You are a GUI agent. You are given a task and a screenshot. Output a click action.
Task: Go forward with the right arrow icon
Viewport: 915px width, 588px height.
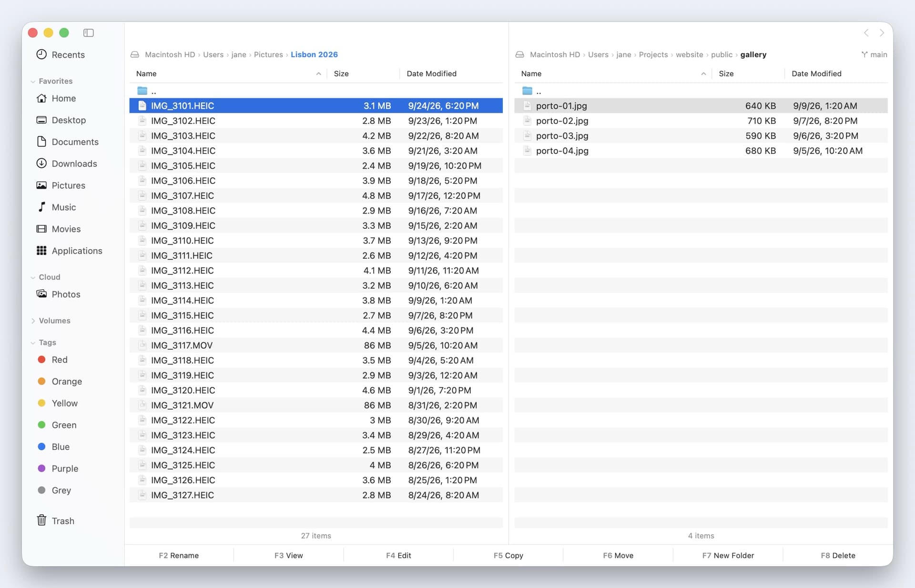(882, 33)
